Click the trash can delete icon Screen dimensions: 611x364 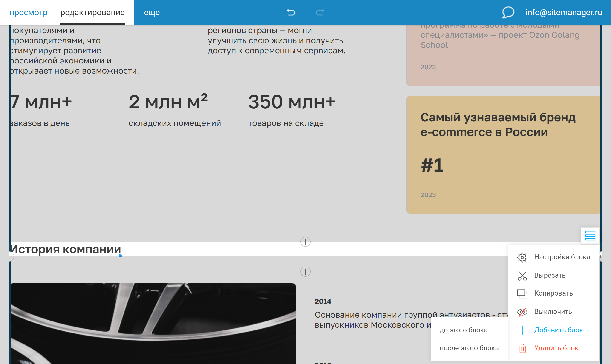tap(522, 348)
